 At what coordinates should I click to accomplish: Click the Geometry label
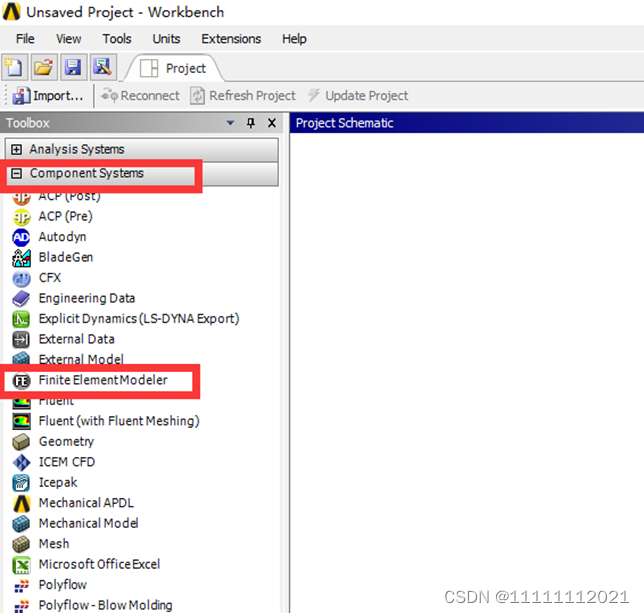click(x=66, y=442)
